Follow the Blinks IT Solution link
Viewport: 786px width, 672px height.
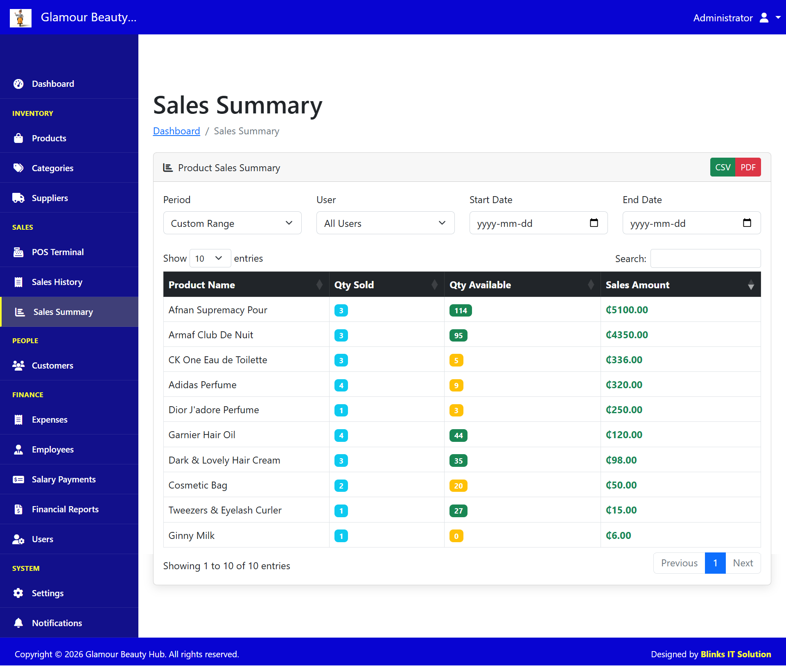pos(736,655)
